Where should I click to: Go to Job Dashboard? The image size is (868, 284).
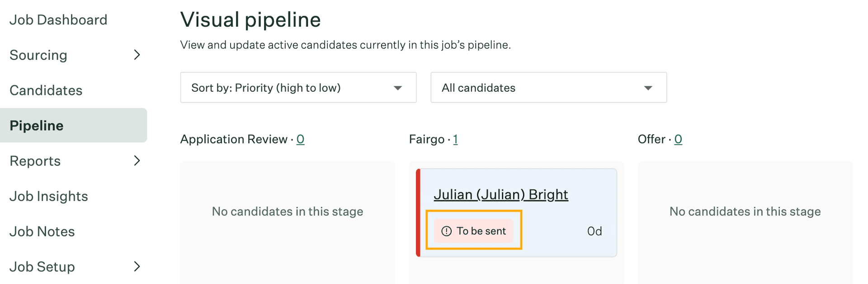(58, 20)
